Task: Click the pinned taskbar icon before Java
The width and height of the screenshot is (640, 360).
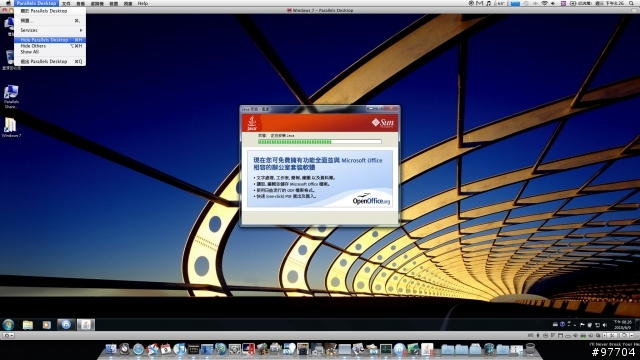Action: 66,325
